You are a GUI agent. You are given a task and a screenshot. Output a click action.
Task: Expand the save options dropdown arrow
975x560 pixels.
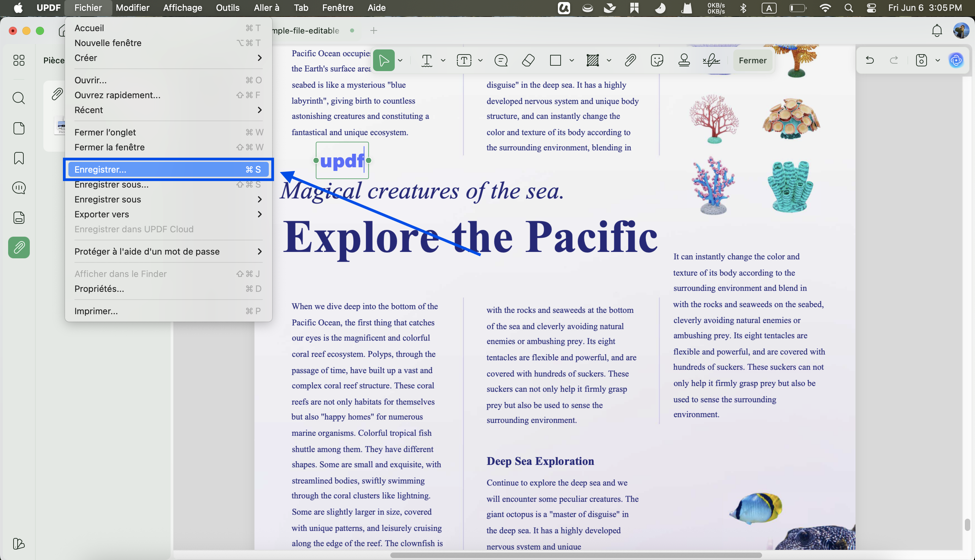click(x=937, y=60)
